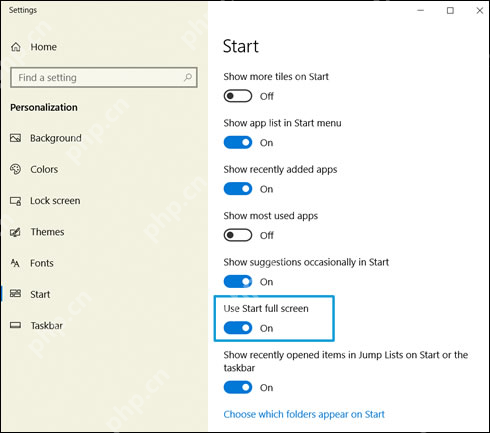Turn off Show app list in Start menu
The width and height of the screenshot is (490, 433).
coord(238,143)
